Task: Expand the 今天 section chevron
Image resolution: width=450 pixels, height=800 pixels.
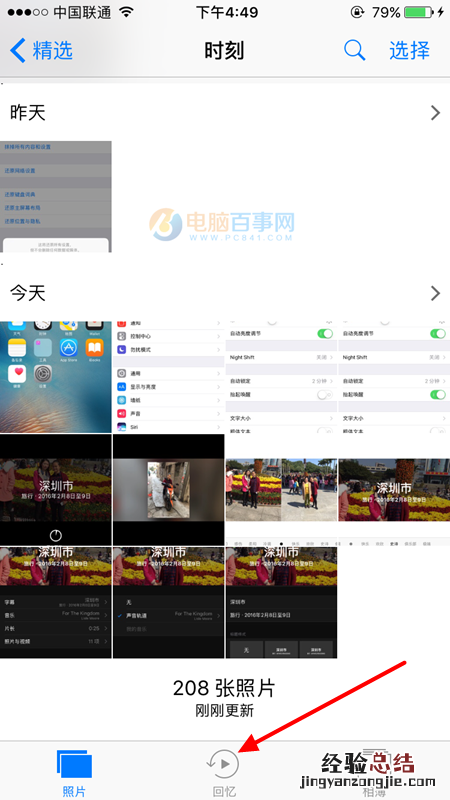Action: [435, 293]
